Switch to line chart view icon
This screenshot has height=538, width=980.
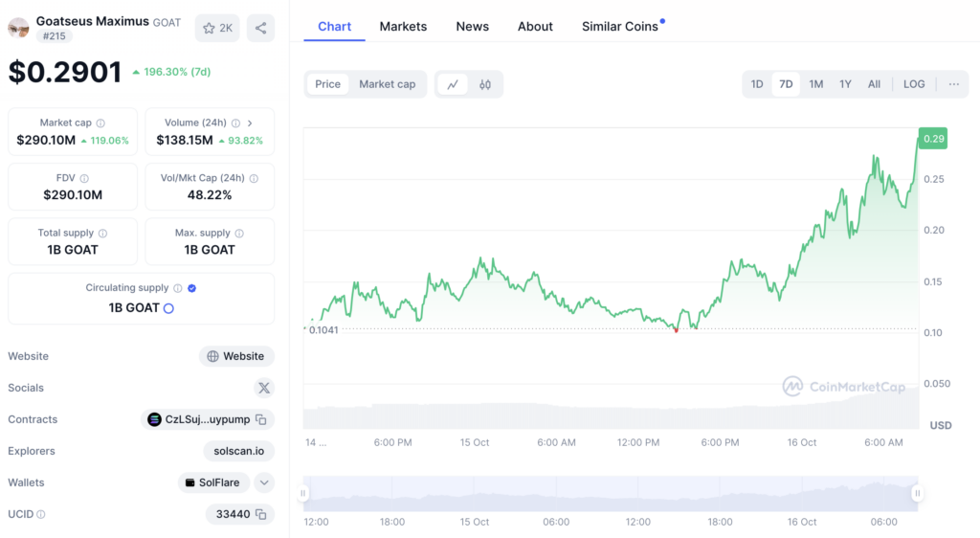coord(453,84)
